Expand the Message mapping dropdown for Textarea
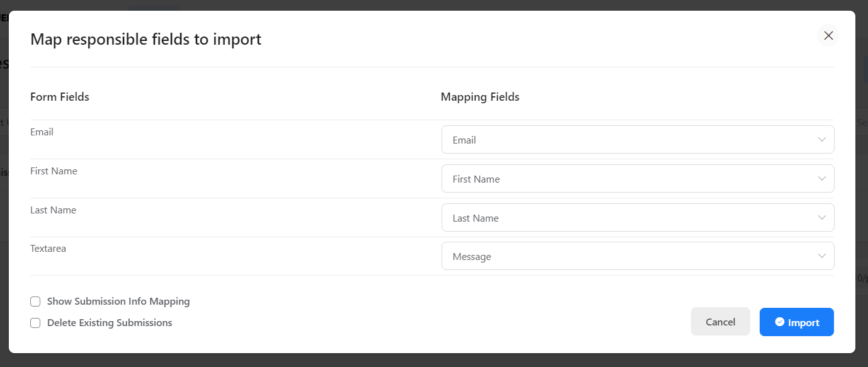The height and width of the screenshot is (367, 868). (630, 256)
